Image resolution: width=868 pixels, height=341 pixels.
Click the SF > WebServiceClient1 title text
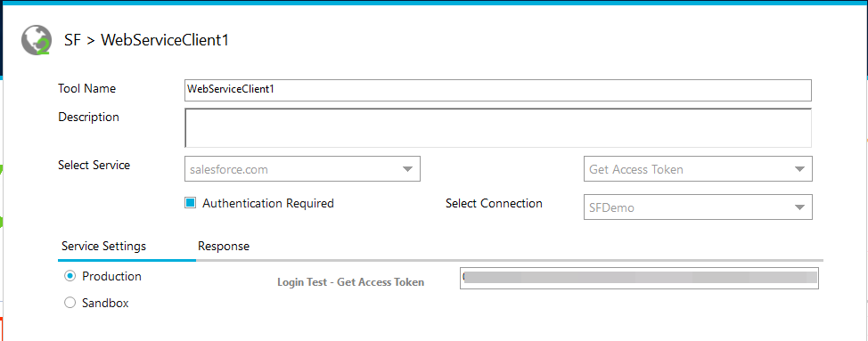147,40
